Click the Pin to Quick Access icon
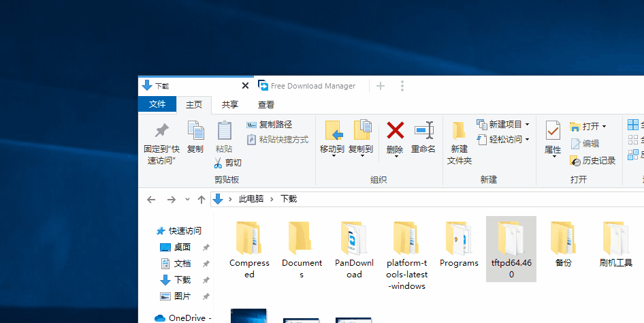 pos(161,131)
